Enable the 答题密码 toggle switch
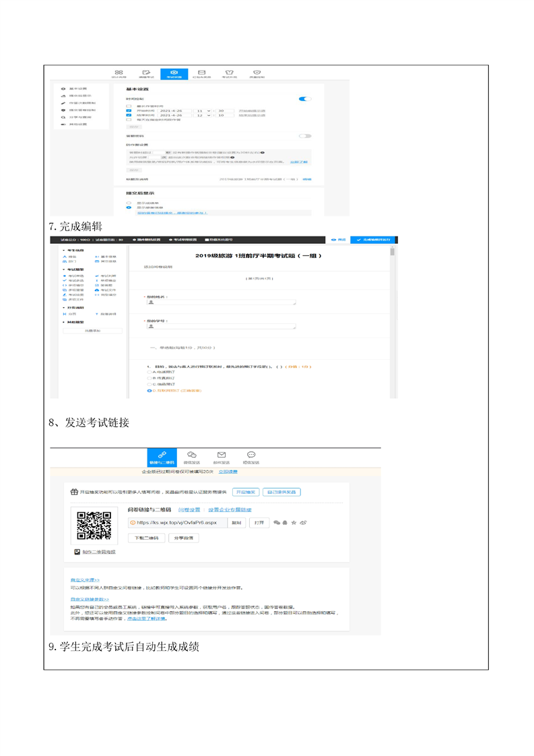 click(x=305, y=135)
